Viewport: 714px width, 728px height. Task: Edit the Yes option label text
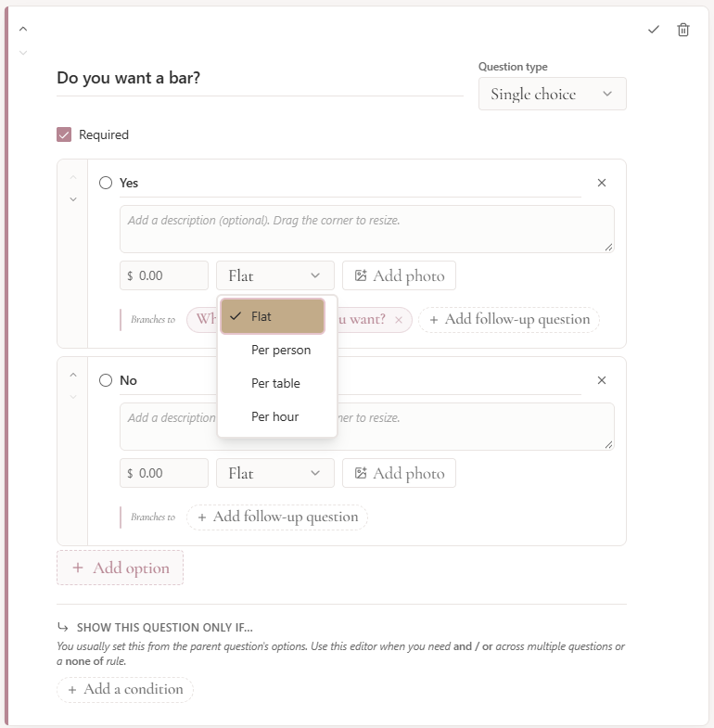350,184
